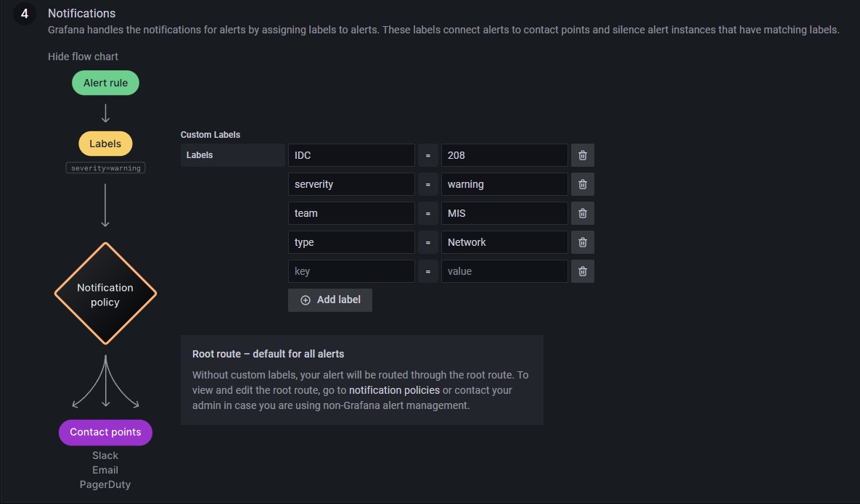The width and height of the screenshot is (860, 504).
Task: Click the Notifications section heading
Action: [82, 13]
